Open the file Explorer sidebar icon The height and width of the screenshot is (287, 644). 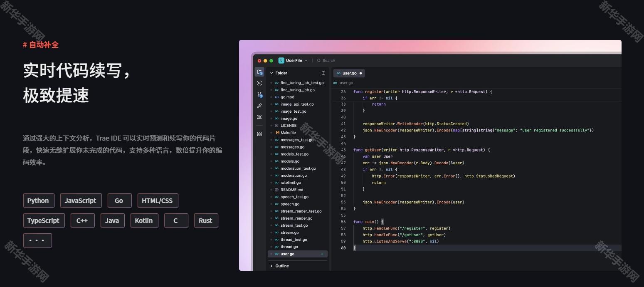pyautogui.click(x=259, y=72)
